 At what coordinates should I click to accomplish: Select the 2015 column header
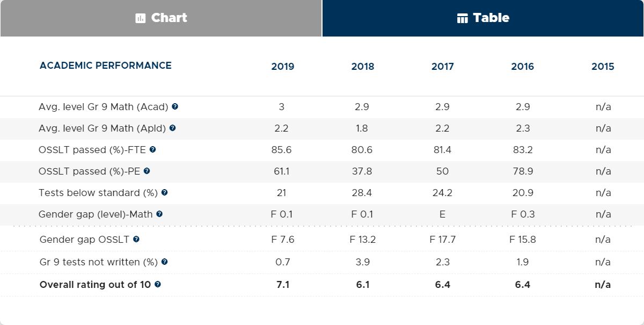pyautogui.click(x=603, y=67)
